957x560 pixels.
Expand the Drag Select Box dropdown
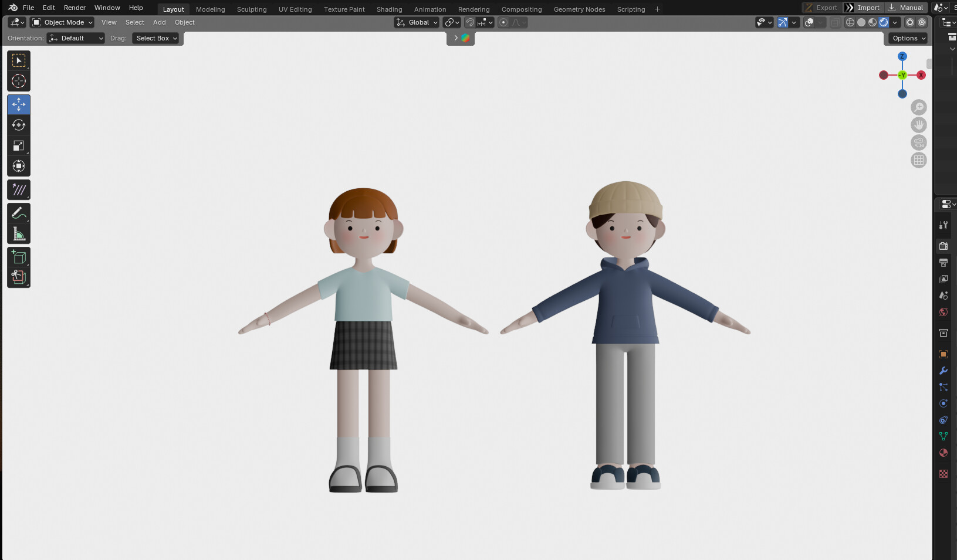[x=155, y=38]
